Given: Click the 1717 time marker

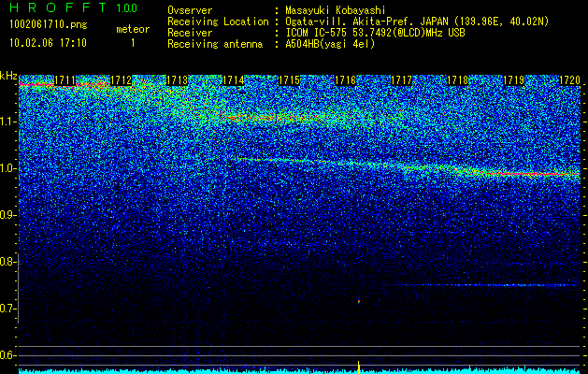Looking at the screenshot, I should (402, 80).
